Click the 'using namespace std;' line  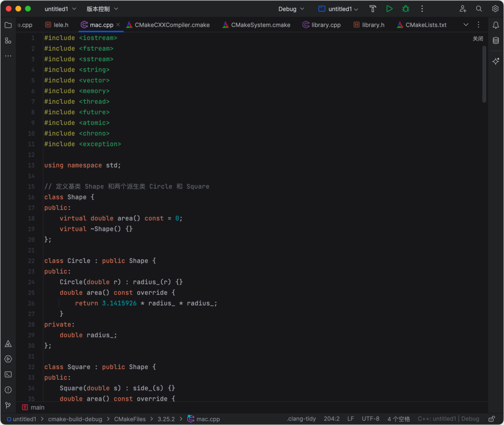coord(82,165)
